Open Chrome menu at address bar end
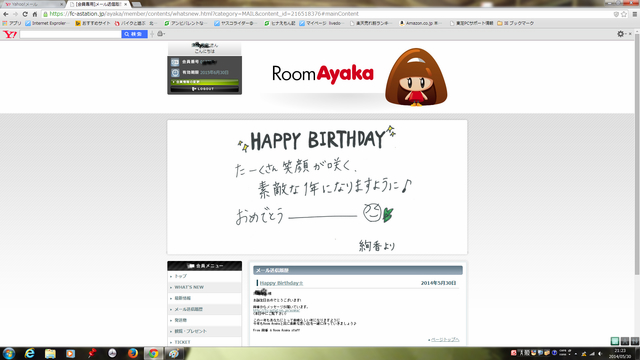The width and height of the screenshot is (640, 360). pyautogui.click(x=635, y=14)
